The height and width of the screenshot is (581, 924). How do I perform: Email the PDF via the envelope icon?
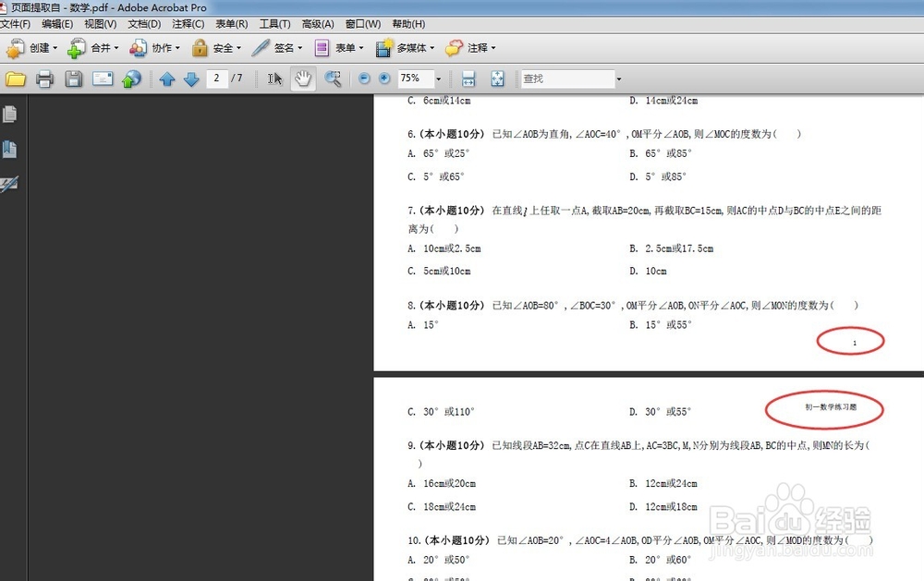(x=102, y=79)
